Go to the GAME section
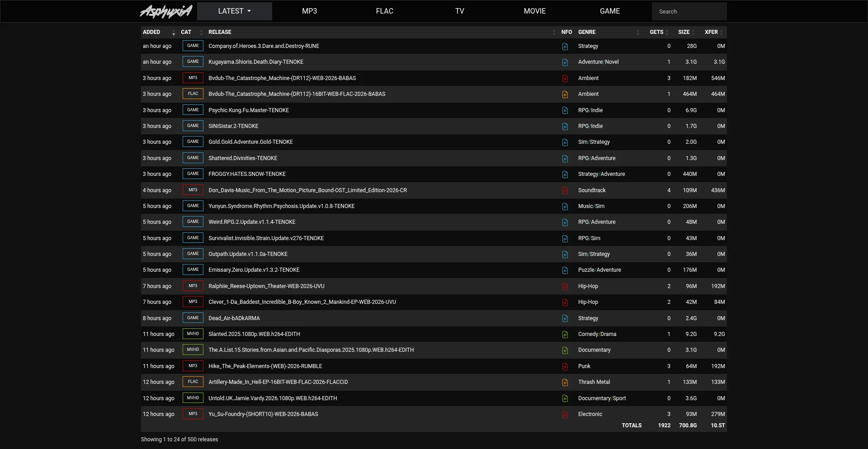Image resolution: width=868 pixels, height=449 pixels. (610, 11)
